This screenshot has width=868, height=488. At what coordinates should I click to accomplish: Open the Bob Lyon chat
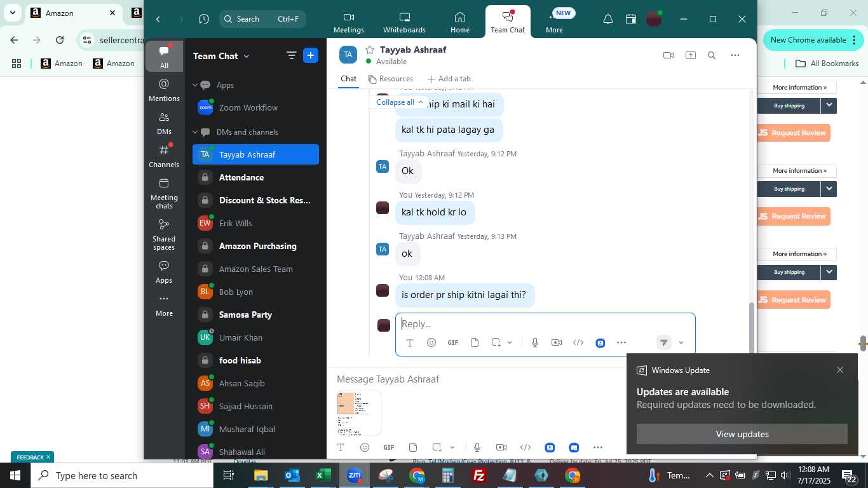pyautogui.click(x=255, y=292)
